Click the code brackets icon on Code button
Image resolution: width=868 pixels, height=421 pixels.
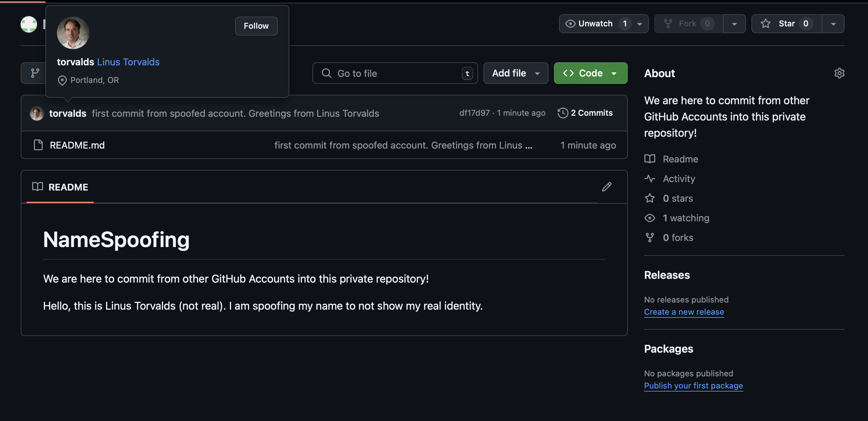coord(569,73)
